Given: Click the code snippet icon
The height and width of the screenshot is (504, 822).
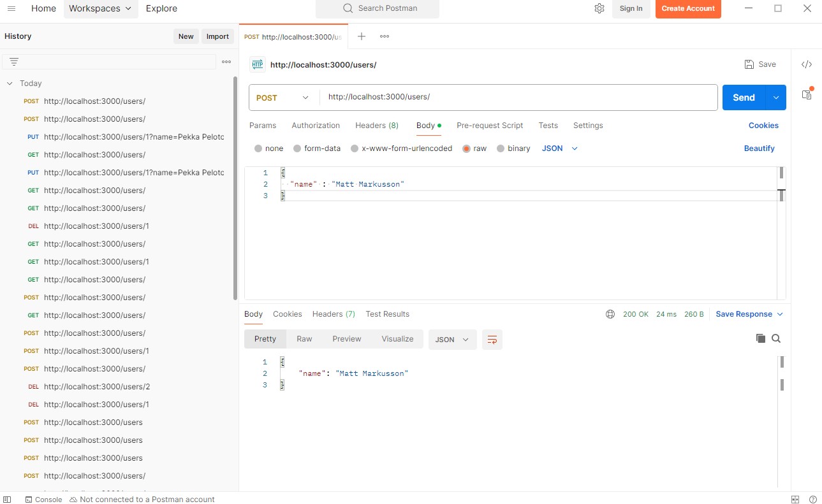Looking at the screenshot, I should 806,64.
